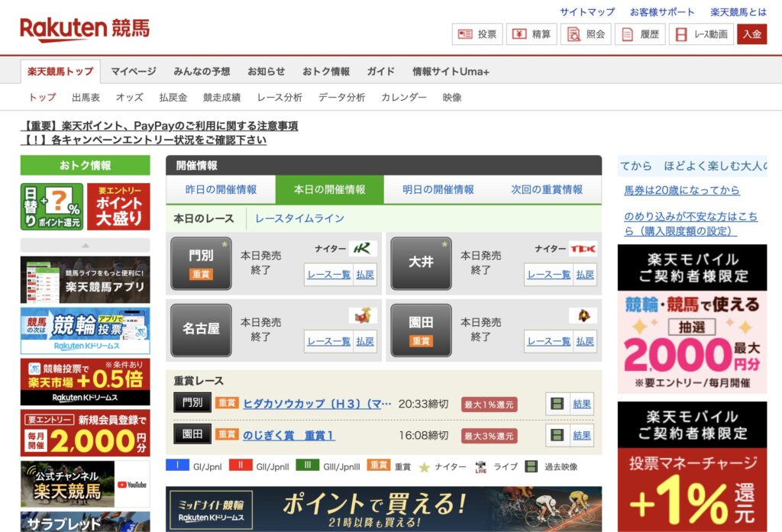
Task: Open the 照会 inquiry button
Action: coord(586,34)
